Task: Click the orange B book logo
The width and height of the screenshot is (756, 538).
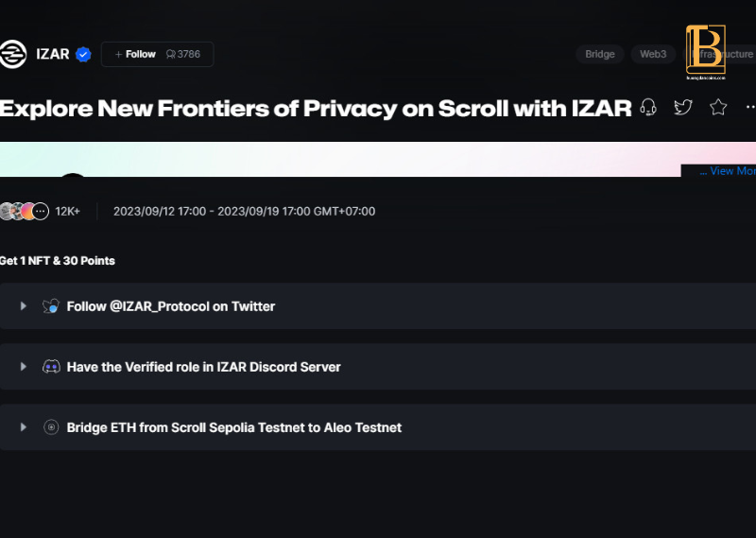Action: (x=706, y=52)
